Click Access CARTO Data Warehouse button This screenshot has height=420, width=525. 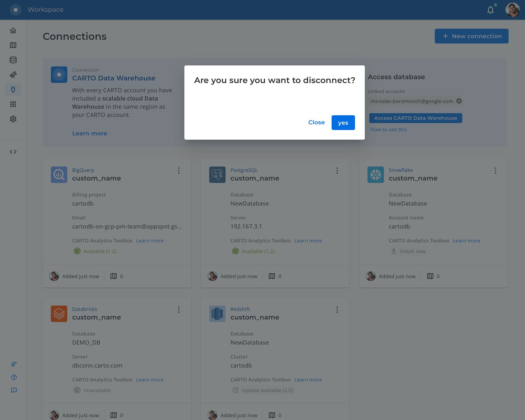coord(416,118)
